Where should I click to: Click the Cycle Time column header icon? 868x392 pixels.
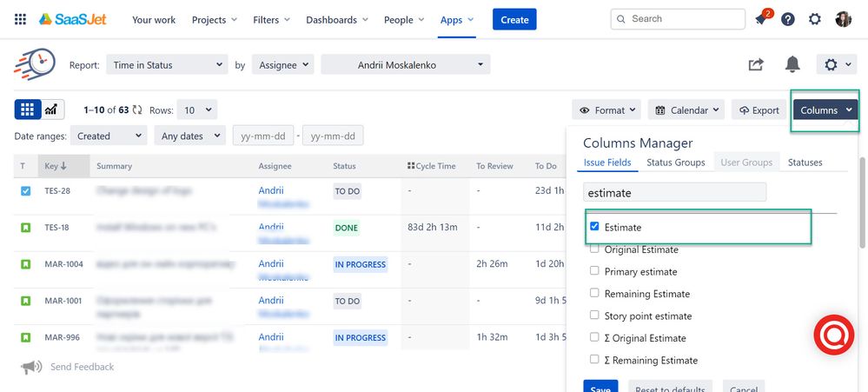[x=411, y=165]
